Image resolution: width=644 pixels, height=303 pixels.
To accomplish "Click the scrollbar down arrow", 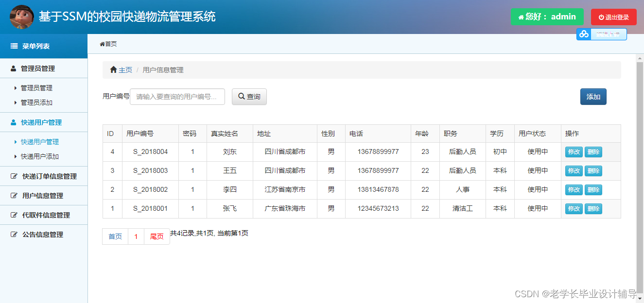I will (640, 298).
